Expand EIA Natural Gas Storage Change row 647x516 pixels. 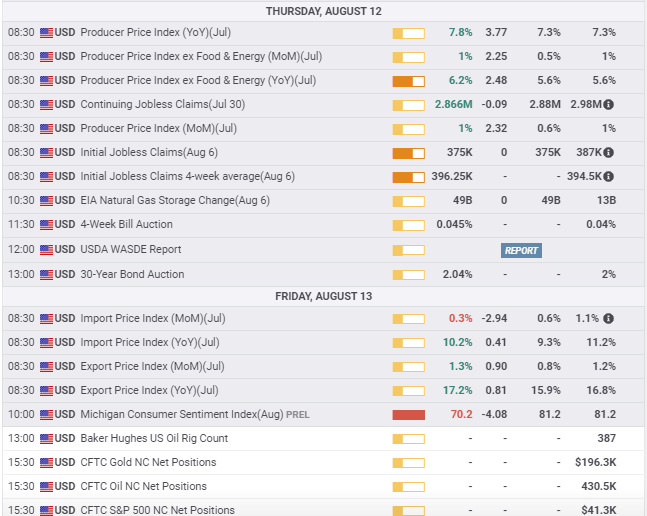pos(175,201)
